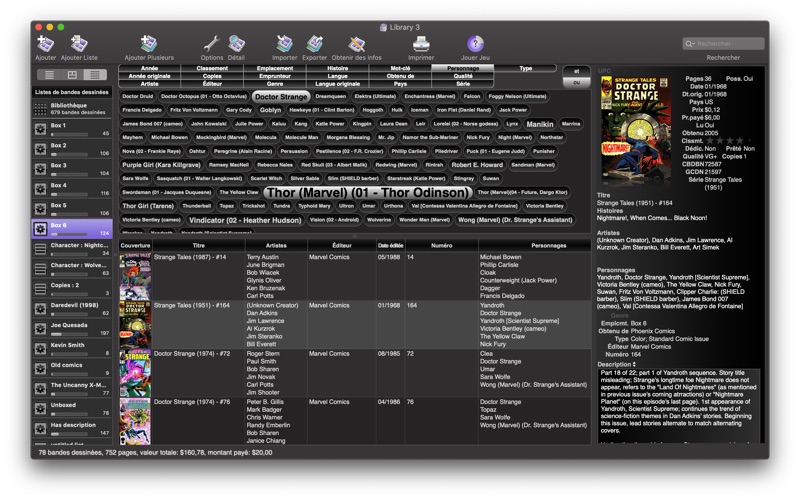Select the Emplacement filter tab

(274, 68)
